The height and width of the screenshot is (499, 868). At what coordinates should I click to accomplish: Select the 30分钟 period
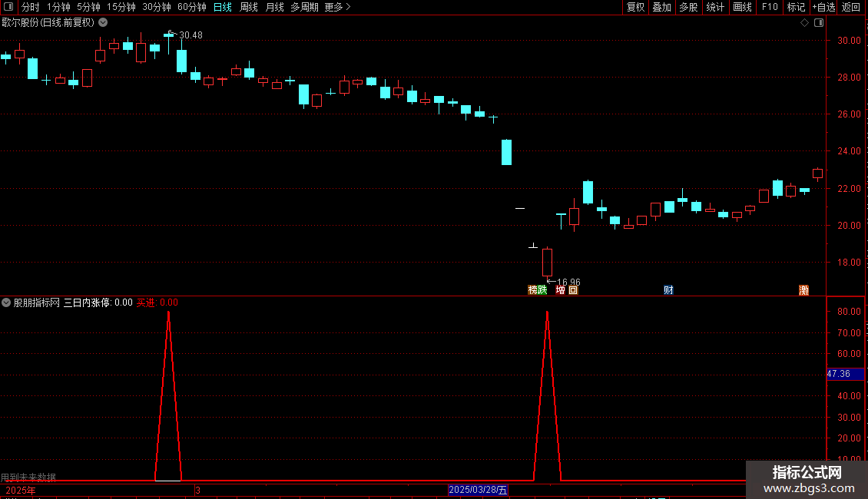point(156,7)
